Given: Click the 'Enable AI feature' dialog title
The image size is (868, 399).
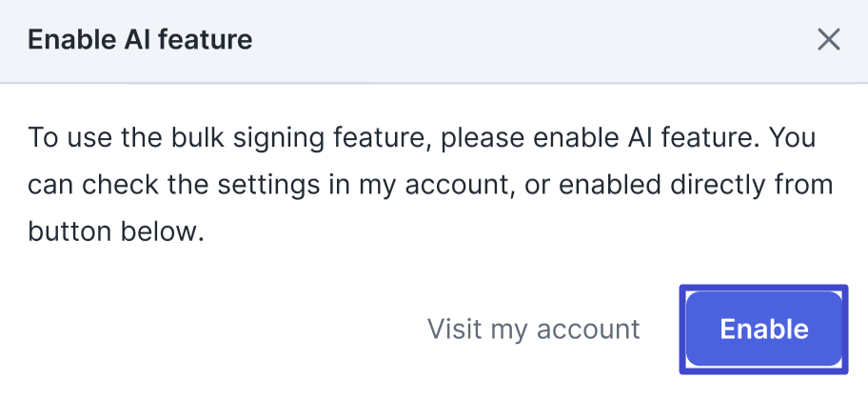Looking at the screenshot, I should click(140, 40).
